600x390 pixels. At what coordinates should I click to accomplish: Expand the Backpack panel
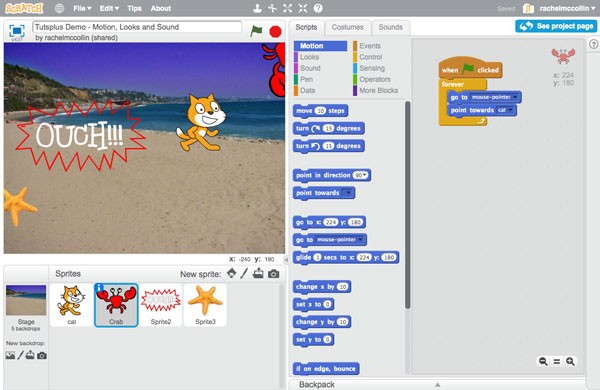(x=437, y=384)
